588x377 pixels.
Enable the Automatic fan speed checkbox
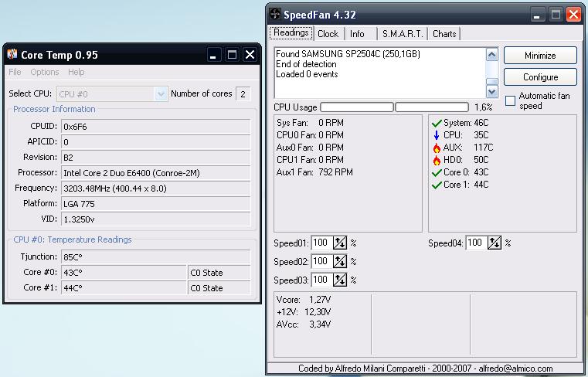click(511, 100)
